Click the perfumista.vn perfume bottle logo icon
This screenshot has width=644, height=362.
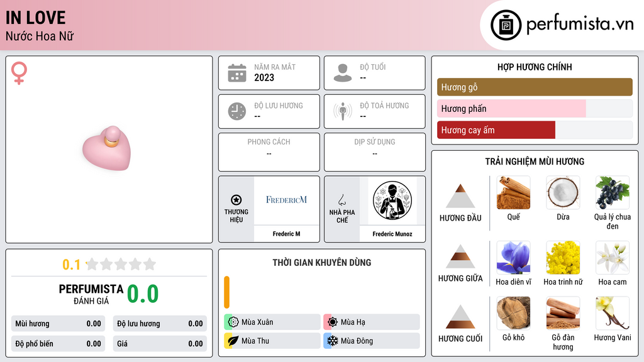click(506, 25)
